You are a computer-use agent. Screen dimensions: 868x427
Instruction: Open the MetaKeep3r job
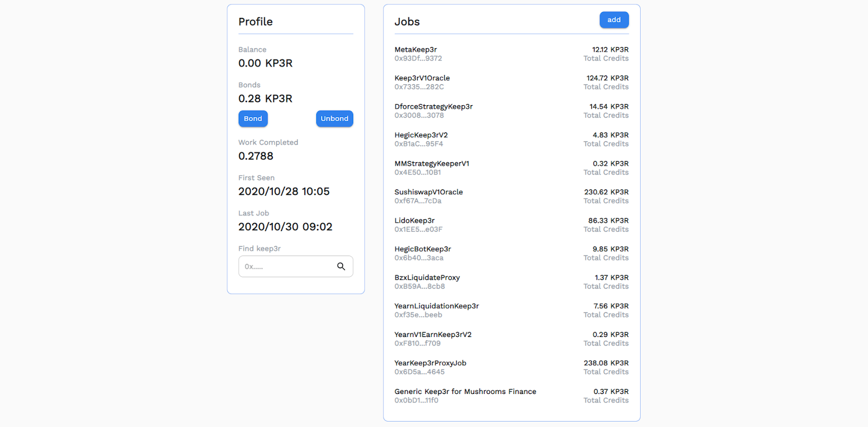(416, 49)
